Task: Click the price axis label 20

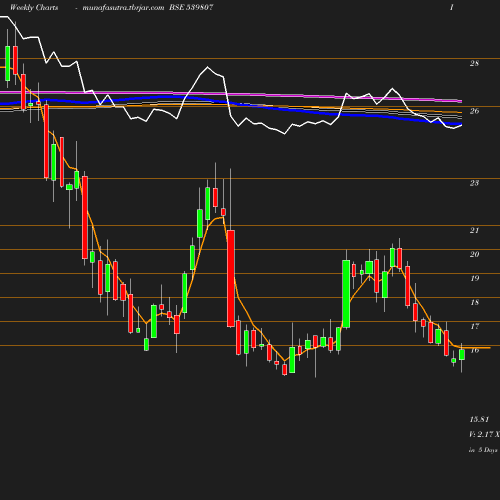Action: click(x=474, y=254)
